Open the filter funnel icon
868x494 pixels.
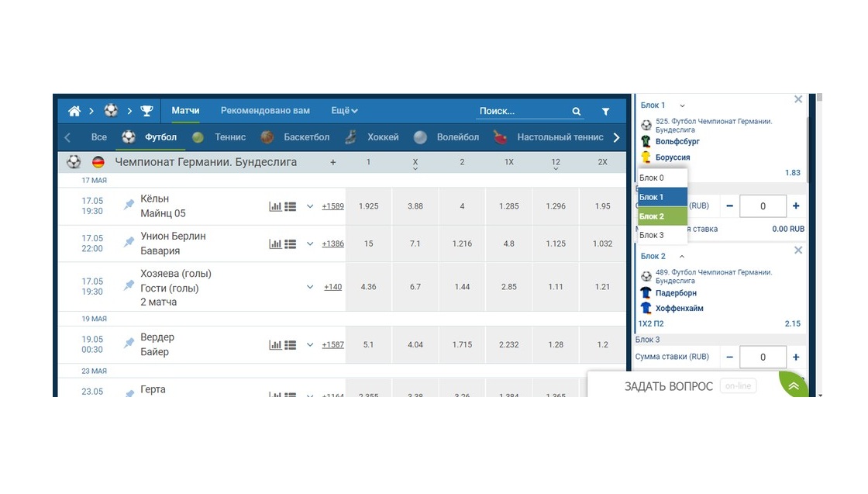pos(605,112)
